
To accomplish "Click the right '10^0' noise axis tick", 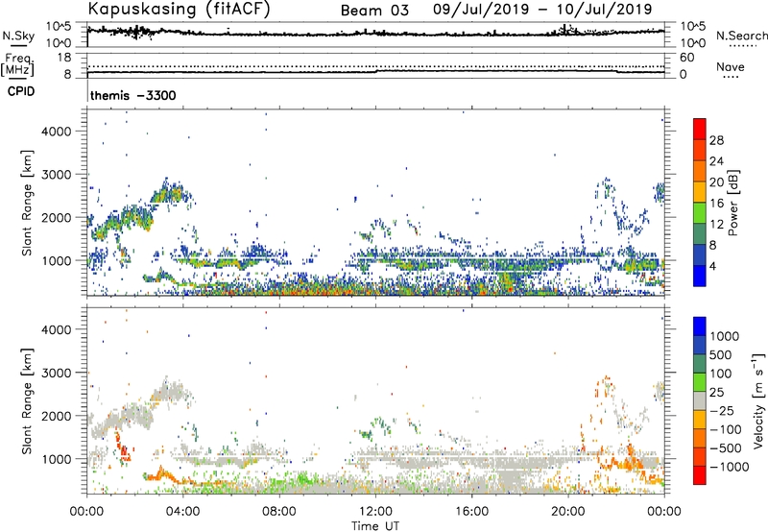I will [693, 43].
